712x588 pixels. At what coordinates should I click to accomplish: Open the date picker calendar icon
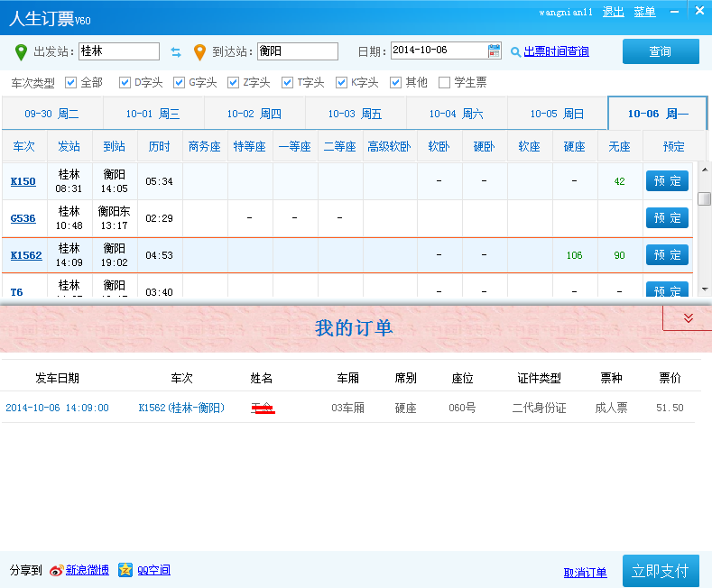click(x=494, y=51)
